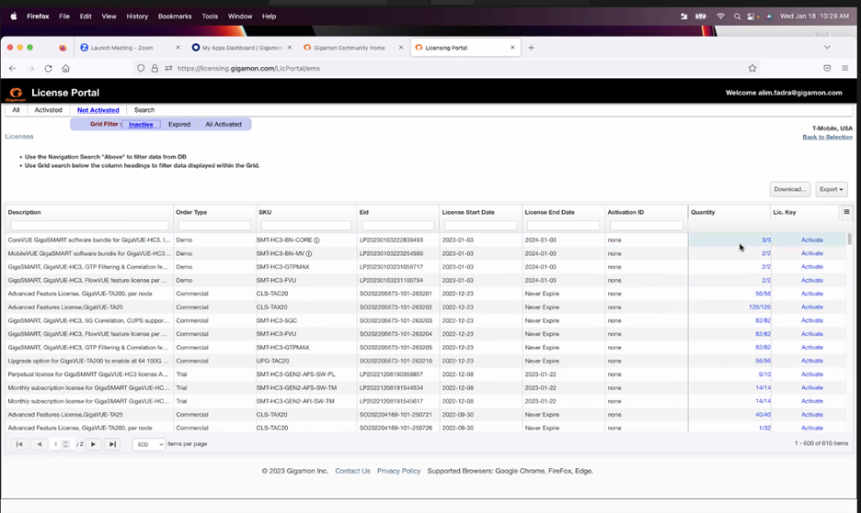Image resolution: width=861 pixels, height=513 pixels.
Task: Expand the browser tab list chevron
Action: pos(827,47)
